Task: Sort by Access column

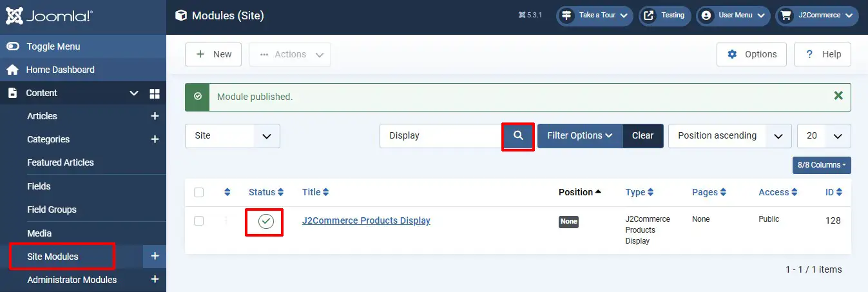Action: click(778, 192)
